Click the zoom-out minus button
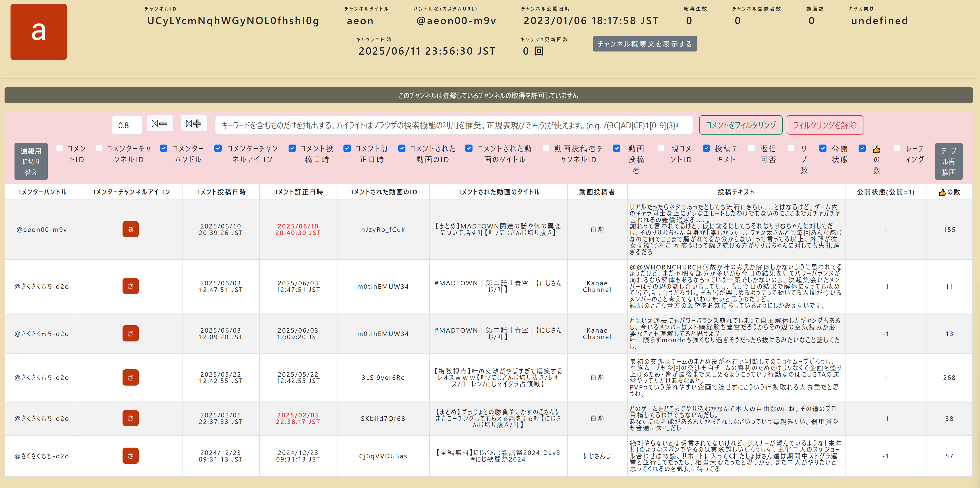The image size is (980, 488). (159, 123)
